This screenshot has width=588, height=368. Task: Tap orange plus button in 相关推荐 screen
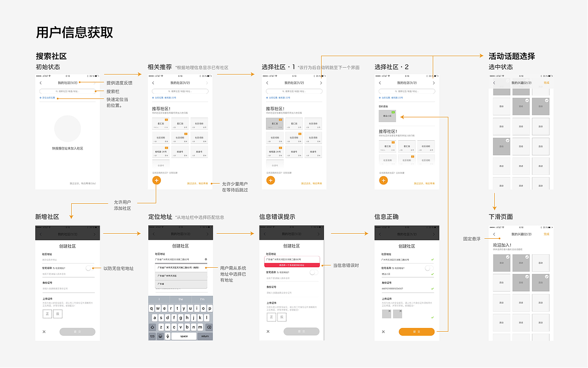(x=157, y=180)
